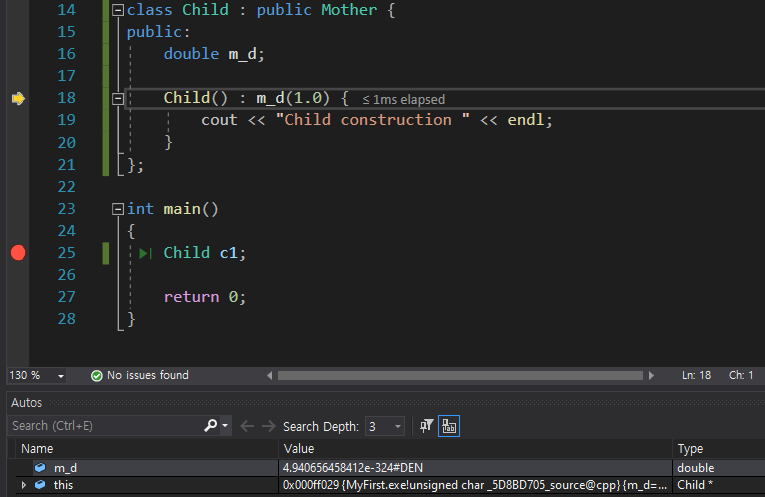
Task: Select the this row name
Action: [63, 485]
